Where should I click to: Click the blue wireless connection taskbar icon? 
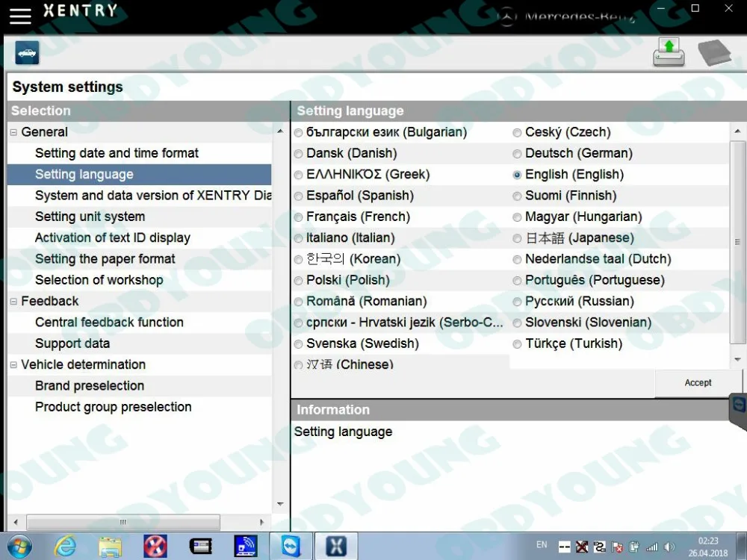pos(246,547)
